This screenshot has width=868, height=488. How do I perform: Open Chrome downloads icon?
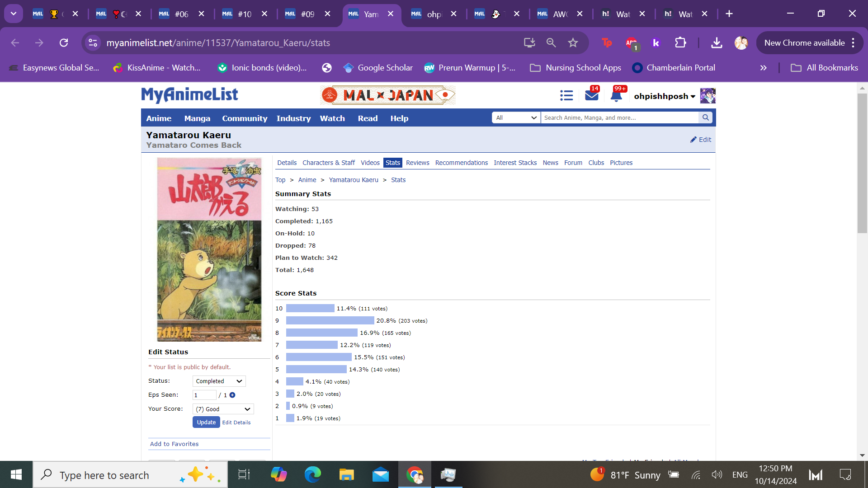click(717, 43)
